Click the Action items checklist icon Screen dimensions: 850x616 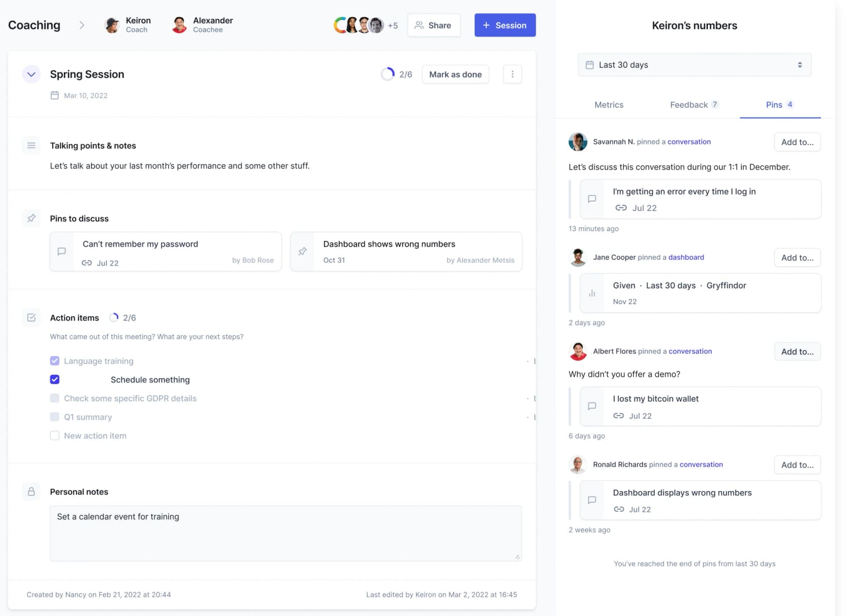(31, 318)
